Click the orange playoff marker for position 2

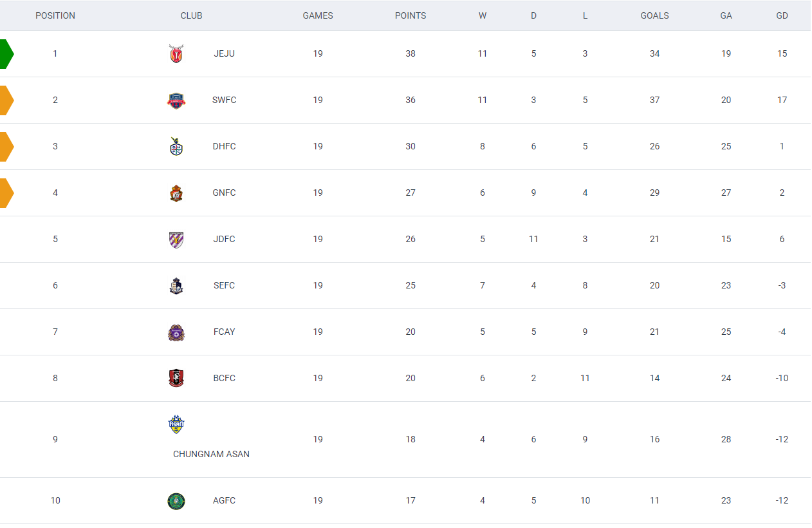6,100
